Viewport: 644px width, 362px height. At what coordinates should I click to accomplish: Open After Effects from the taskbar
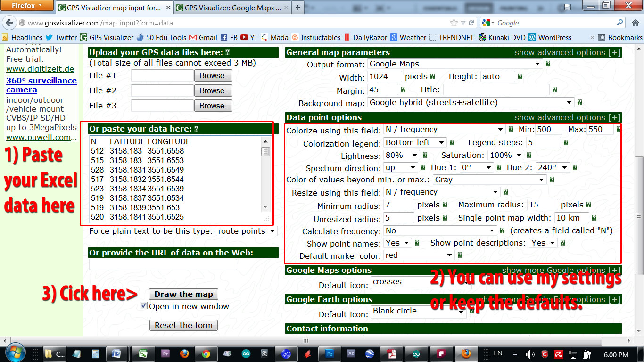[351, 354]
